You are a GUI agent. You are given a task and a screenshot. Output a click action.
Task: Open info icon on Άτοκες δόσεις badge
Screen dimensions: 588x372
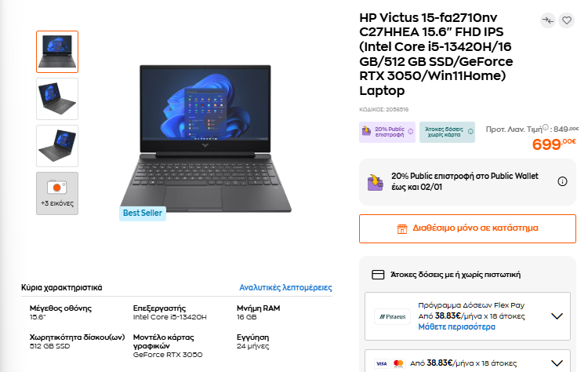[x=470, y=132]
